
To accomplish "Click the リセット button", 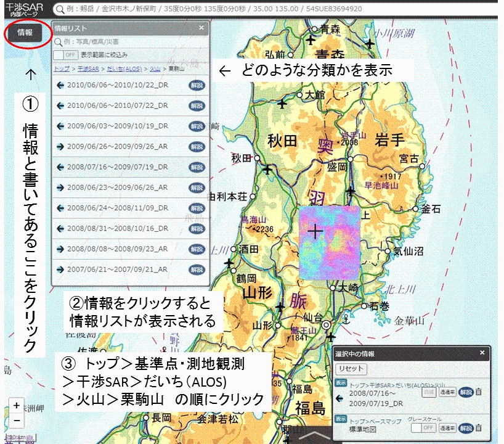I will pyautogui.click(x=351, y=369).
